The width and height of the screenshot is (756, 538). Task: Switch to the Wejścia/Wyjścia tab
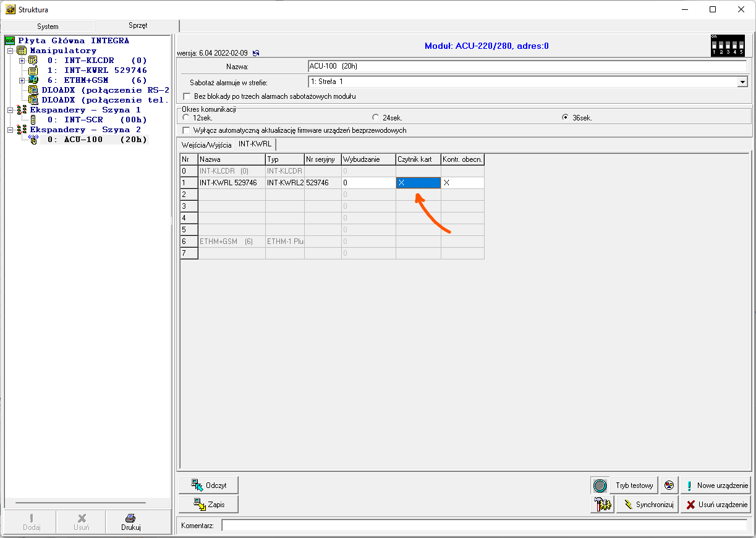(206, 145)
